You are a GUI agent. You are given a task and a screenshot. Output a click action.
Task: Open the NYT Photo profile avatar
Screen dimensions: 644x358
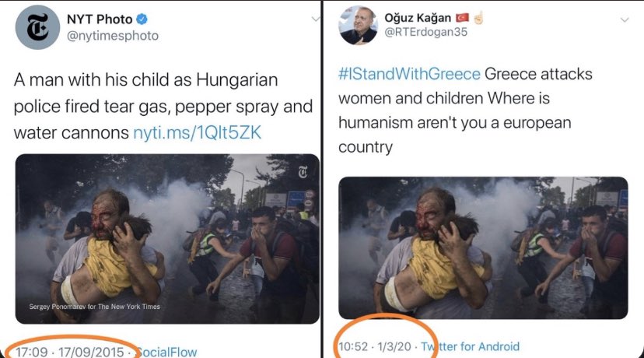37,27
